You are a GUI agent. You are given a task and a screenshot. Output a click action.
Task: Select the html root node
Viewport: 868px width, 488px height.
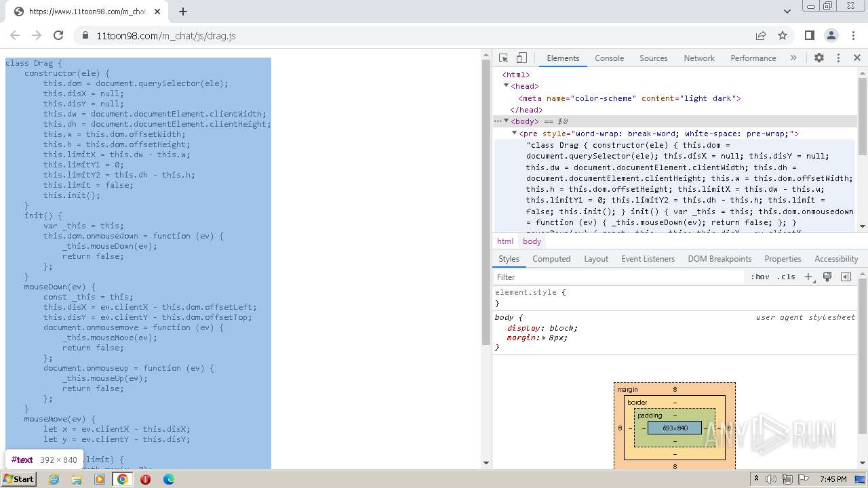click(x=516, y=75)
